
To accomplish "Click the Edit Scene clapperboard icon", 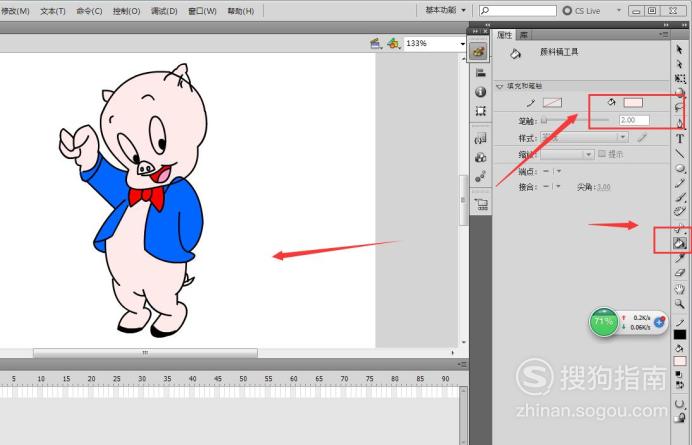I will (376, 43).
